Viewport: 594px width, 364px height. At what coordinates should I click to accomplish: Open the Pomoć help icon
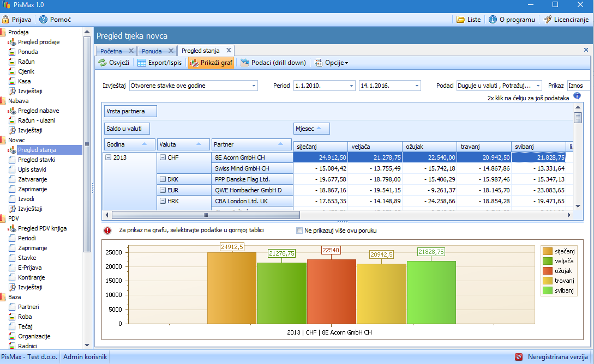44,19
